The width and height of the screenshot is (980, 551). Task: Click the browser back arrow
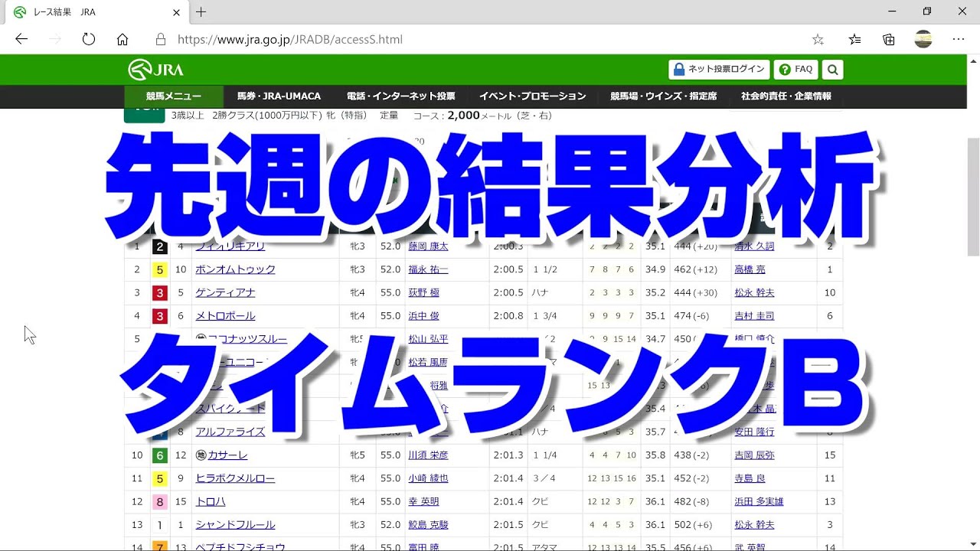point(21,39)
